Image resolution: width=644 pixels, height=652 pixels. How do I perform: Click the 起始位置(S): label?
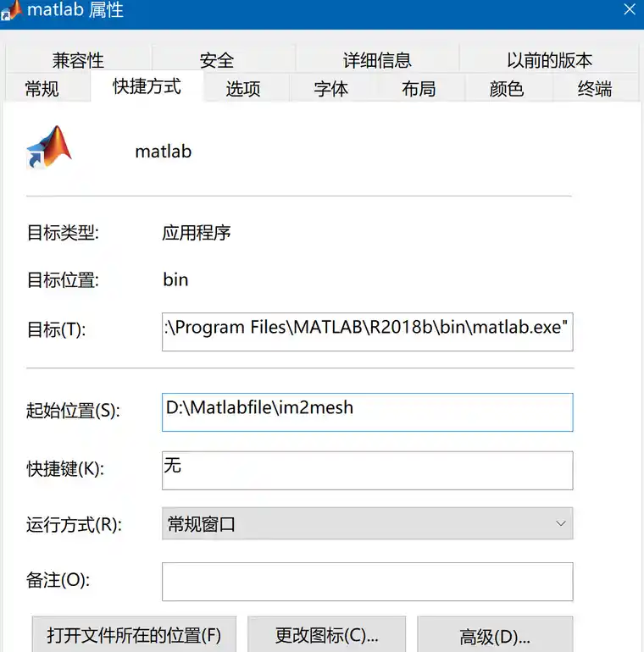pos(73,411)
